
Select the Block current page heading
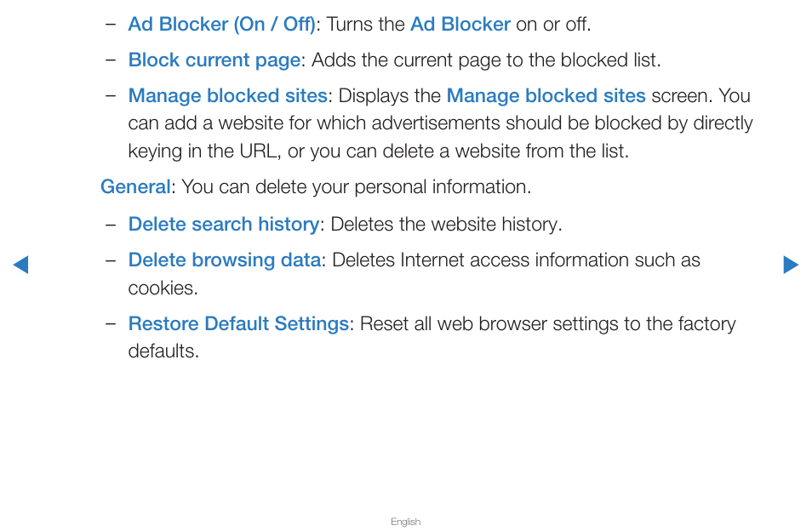[x=214, y=60]
